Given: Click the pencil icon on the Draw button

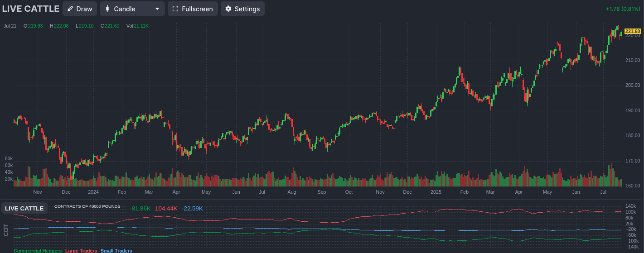Looking at the screenshot, I should click(70, 9).
